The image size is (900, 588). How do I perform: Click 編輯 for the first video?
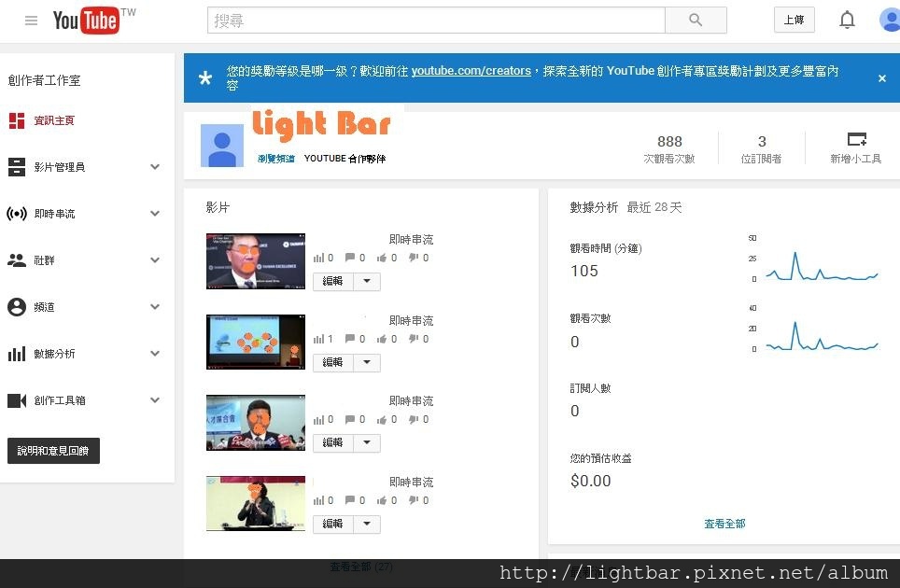[x=333, y=282]
